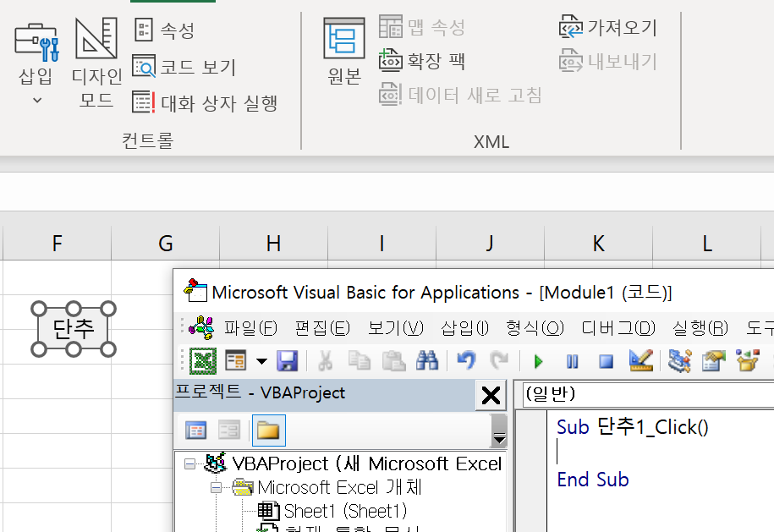Click the Insert UserForm toolbar icon
The image size is (774, 532).
pyautogui.click(x=235, y=361)
